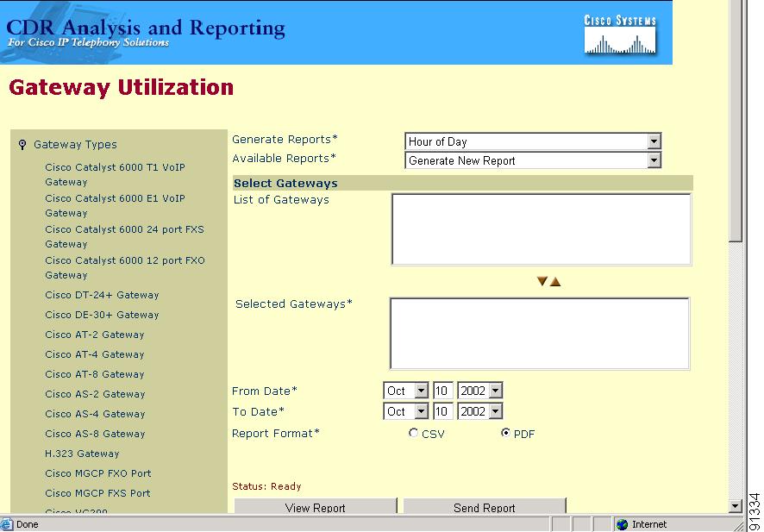The width and height of the screenshot is (764, 532).
Task: Click the scrollbar down arrow
Action: (x=736, y=507)
